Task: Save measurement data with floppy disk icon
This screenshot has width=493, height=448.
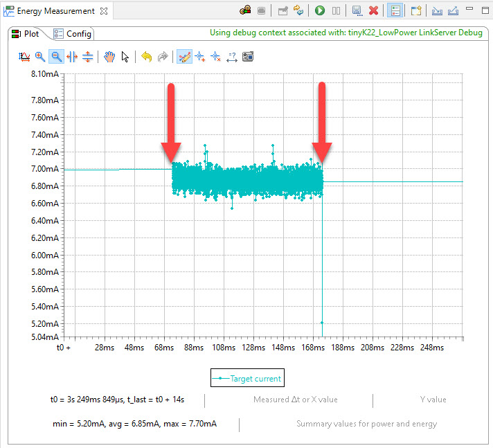Action: pyautogui.click(x=357, y=10)
